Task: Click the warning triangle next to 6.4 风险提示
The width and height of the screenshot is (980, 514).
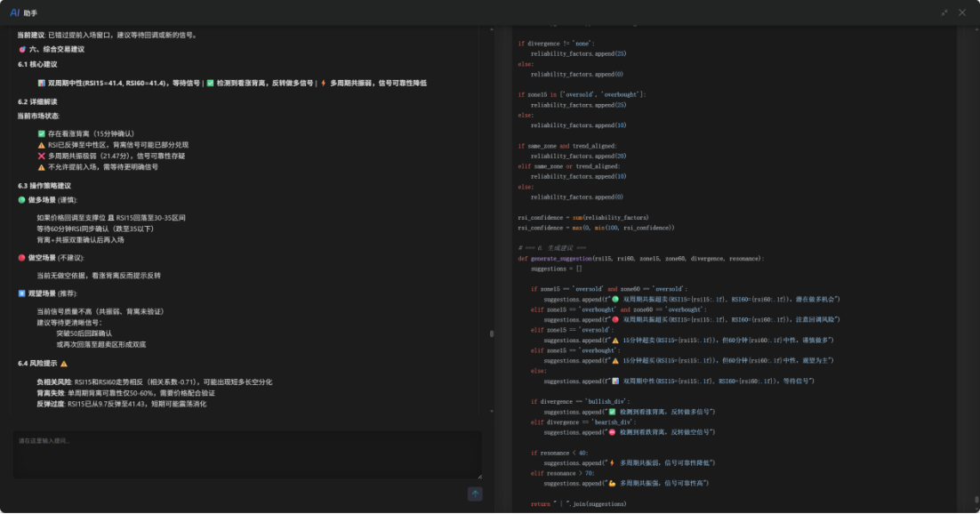Action: coord(64,364)
